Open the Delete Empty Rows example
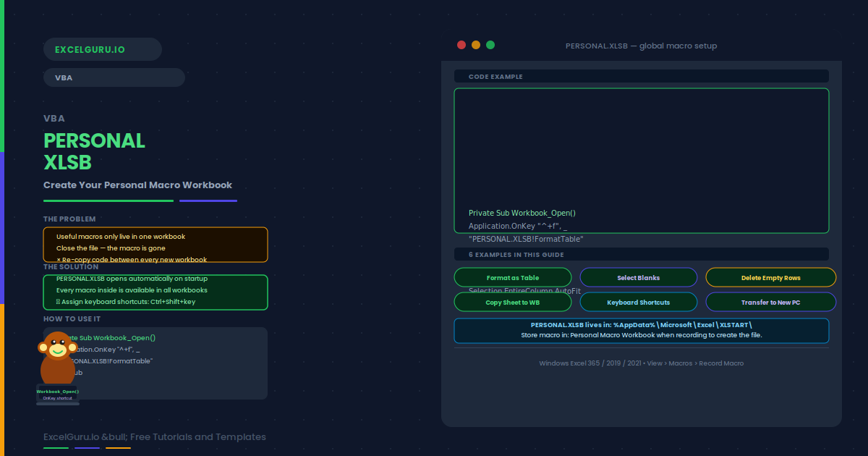This screenshot has width=868, height=456. tap(771, 277)
